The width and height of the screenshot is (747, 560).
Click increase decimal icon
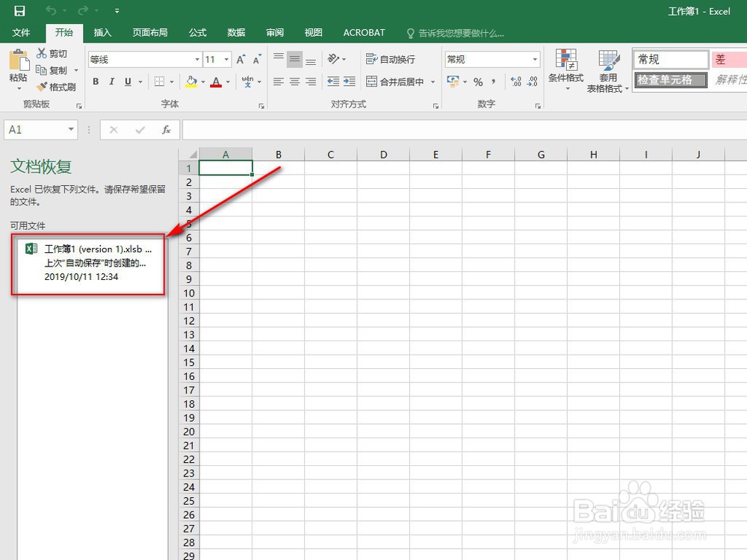coord(516,81)
